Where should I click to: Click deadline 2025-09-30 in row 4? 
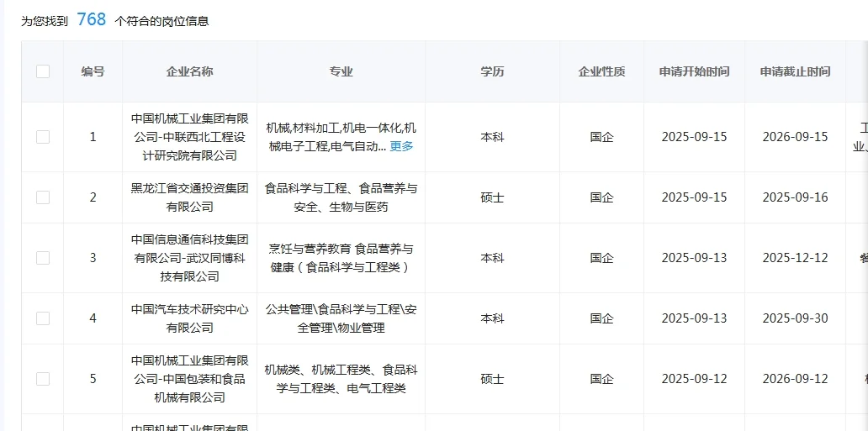pos(795,318)
